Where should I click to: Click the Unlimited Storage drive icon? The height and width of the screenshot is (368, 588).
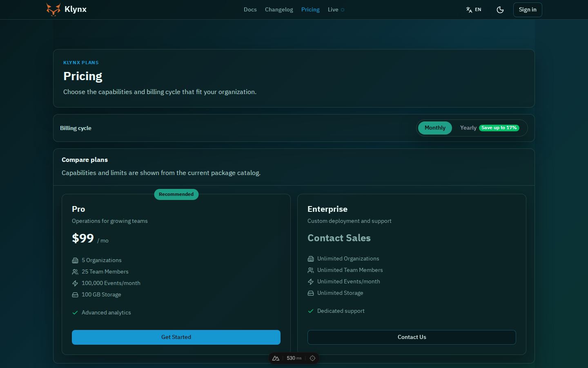[x=311, y=293]
